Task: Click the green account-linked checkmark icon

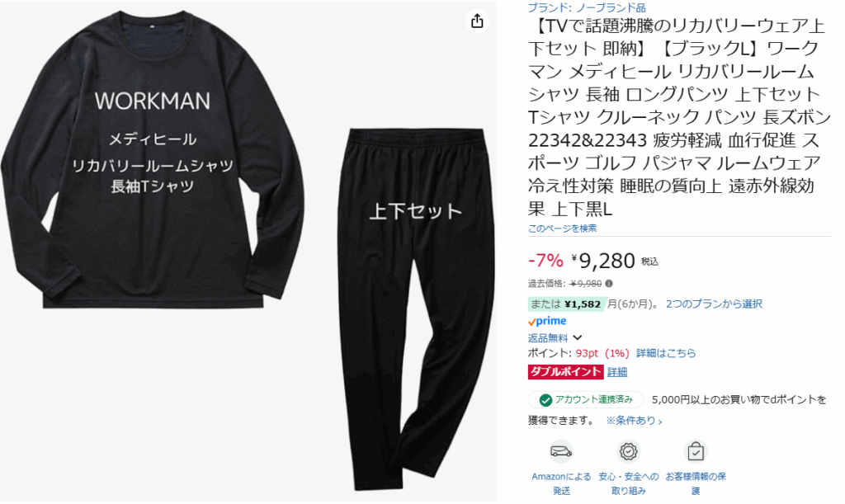Action: (x=545, y=400)
